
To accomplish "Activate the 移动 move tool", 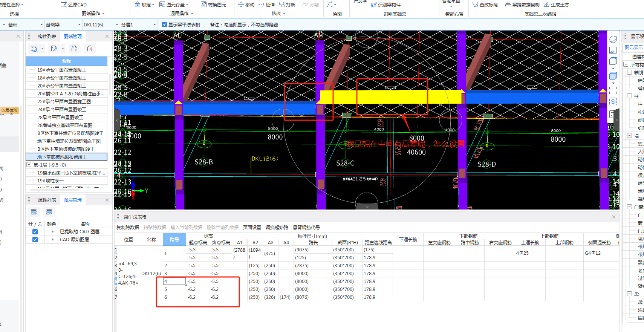I will pos(246,5).
